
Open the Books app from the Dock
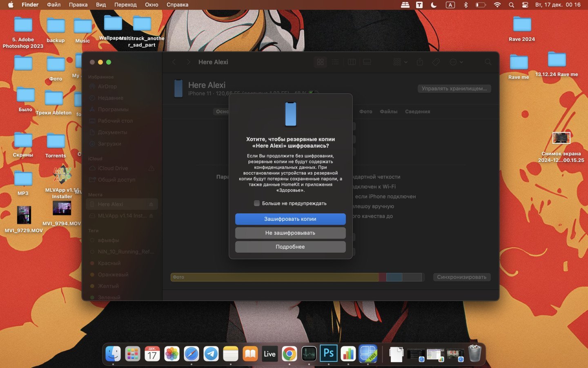click(250, 354)
